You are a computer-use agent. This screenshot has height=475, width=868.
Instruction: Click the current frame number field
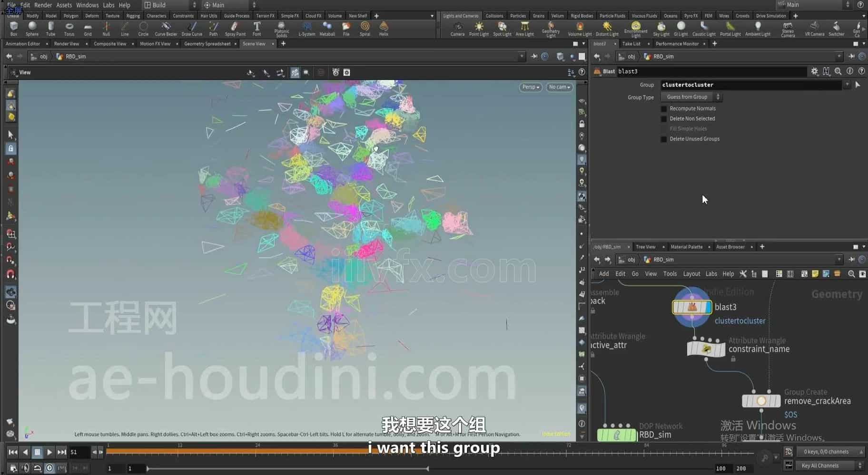[79, 452]
